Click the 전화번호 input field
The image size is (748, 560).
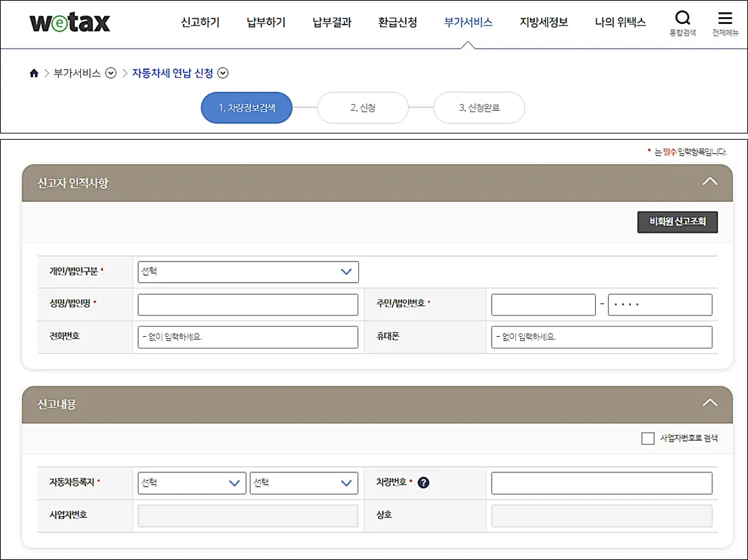(248, 337)
